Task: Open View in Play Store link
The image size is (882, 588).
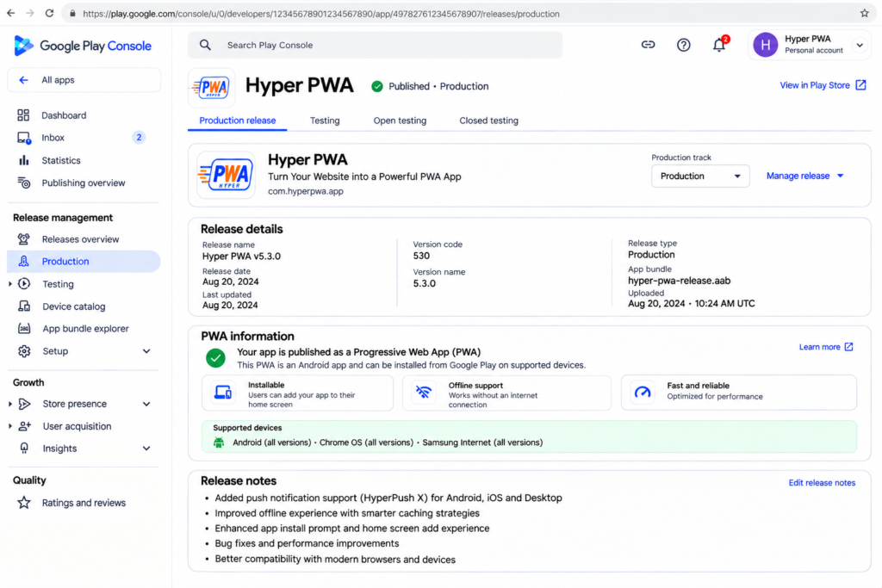Action: coord(823,85)
